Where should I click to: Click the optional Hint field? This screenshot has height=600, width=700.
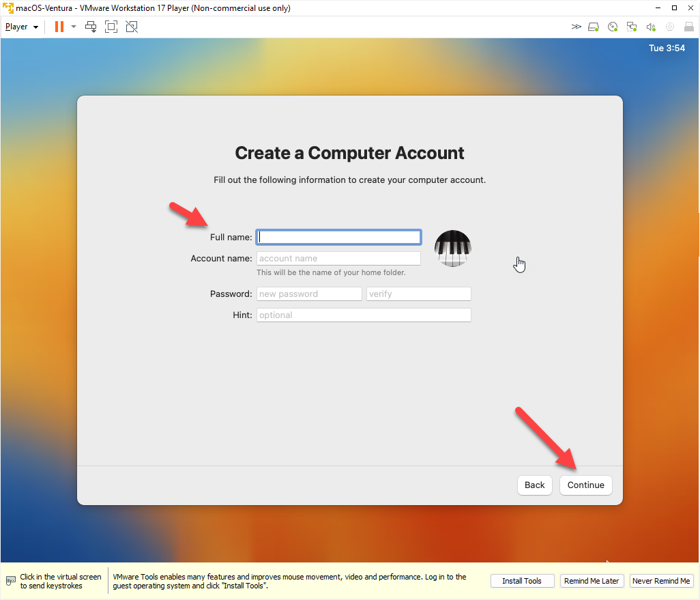(364, 315)
